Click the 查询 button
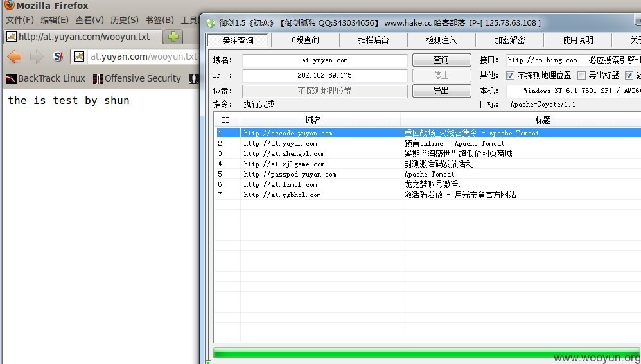The width and height of the screenshot is (641, 364). coord(441,60)
